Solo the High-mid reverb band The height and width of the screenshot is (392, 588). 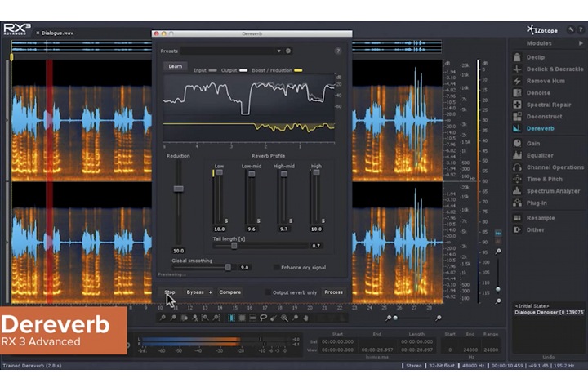tap(291, 221)
